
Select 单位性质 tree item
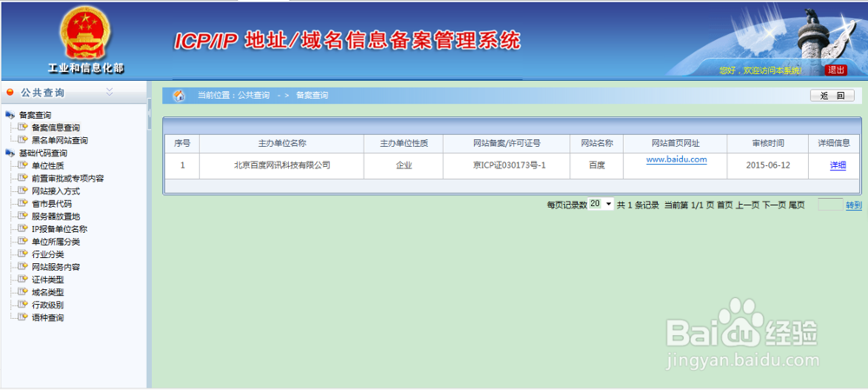point(48,166)
